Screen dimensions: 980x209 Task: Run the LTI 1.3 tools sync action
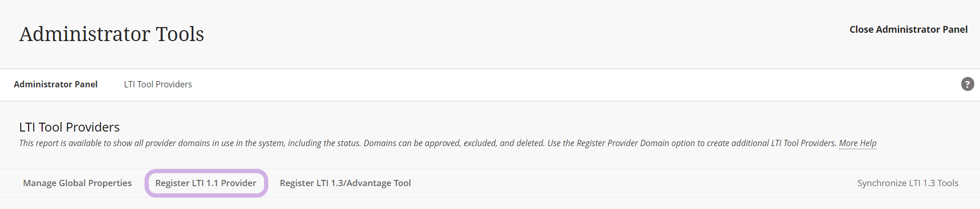pyautogui.click(x=908, y=183)
